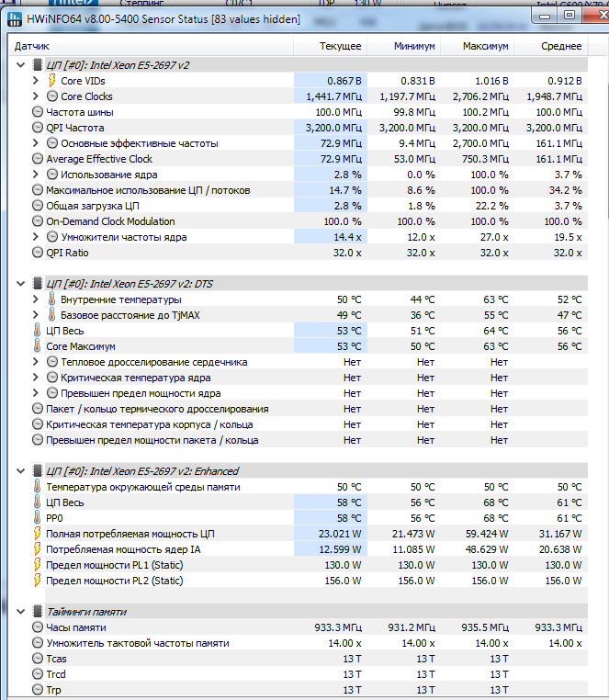This screenshot has width=609, height=700.
Task: Click the clock icon beside On-Demand Clock Modulation
Action: [38, 221]
